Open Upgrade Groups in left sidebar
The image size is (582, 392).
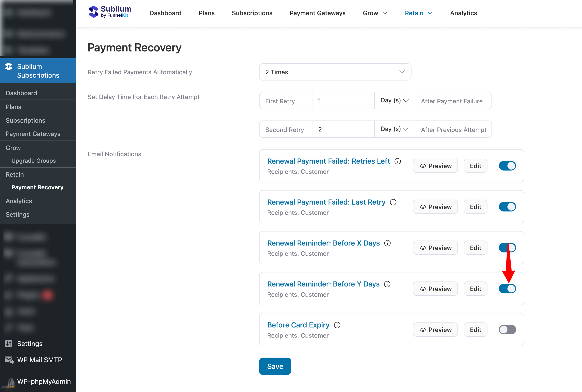34,161
